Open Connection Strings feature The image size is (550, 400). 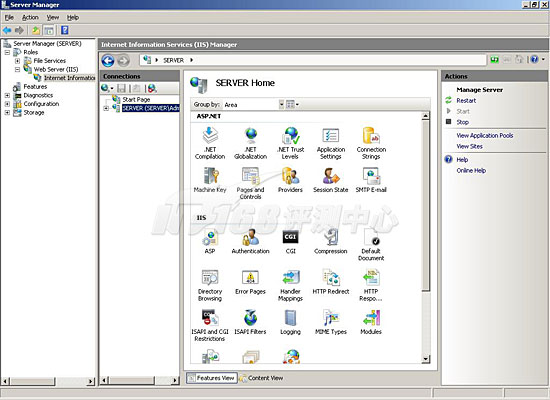(371, 144)
